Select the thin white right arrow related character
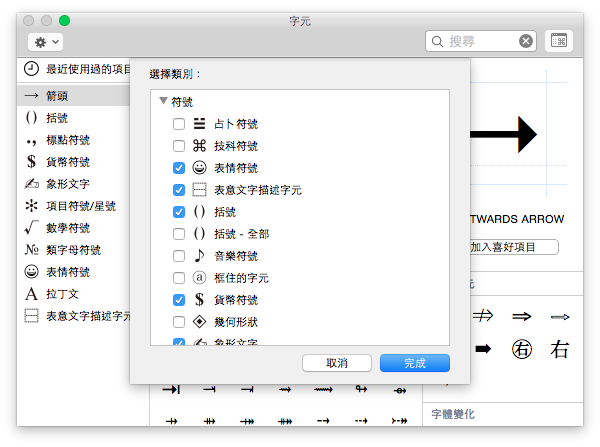The width and height of the screenshot is (600, 447). (x=560, y=317)
